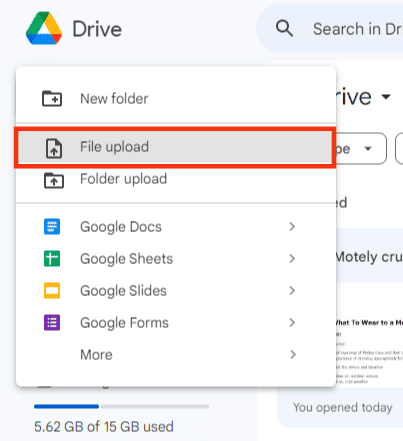403x441 pixels.
Task: Click the New folder icon
Action: (x=52, y=99)
